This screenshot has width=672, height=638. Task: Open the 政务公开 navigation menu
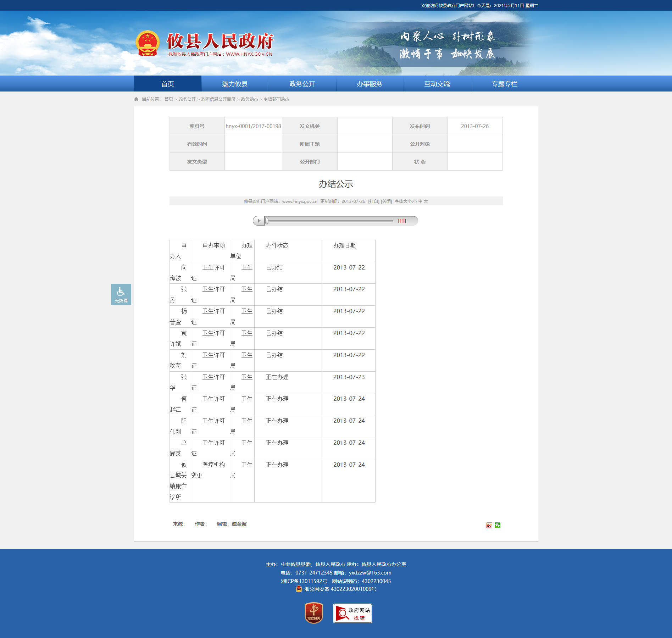(x=302, y=84)
